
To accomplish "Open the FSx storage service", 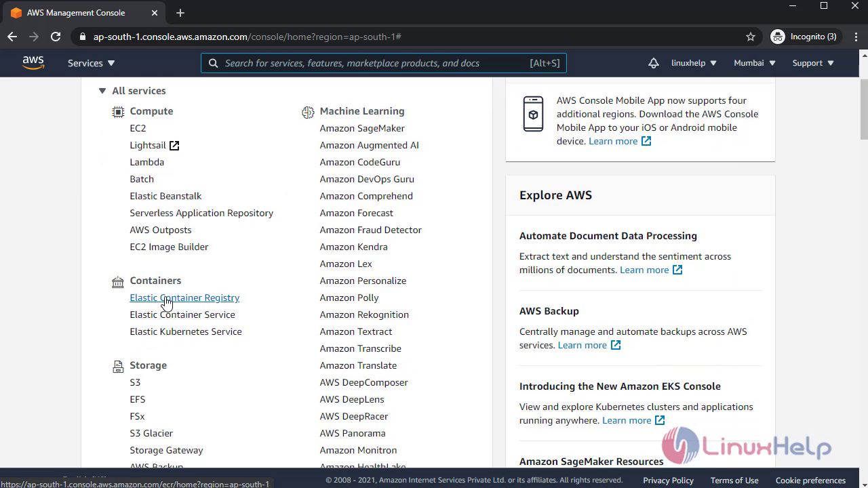I will click(137, 416).
